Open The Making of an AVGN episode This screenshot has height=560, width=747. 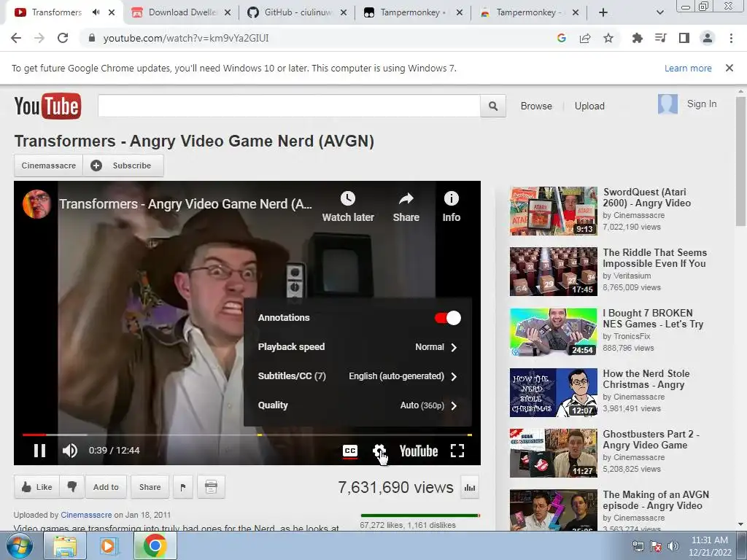(656, 500)
